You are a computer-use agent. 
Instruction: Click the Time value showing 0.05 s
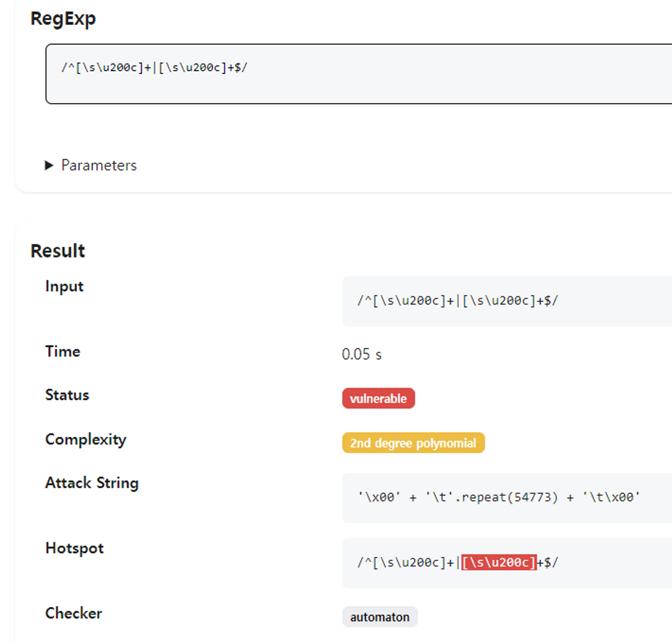(362, 355)
